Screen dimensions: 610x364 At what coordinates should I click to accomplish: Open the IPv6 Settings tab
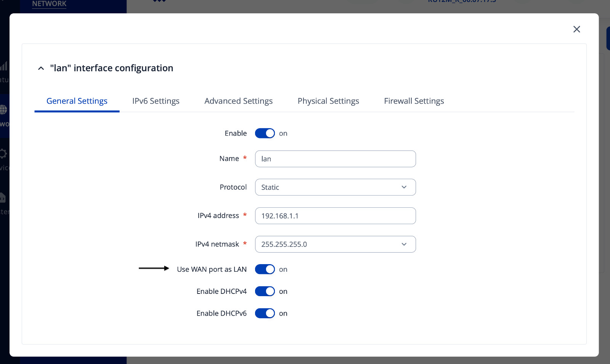tap(156, 101)
